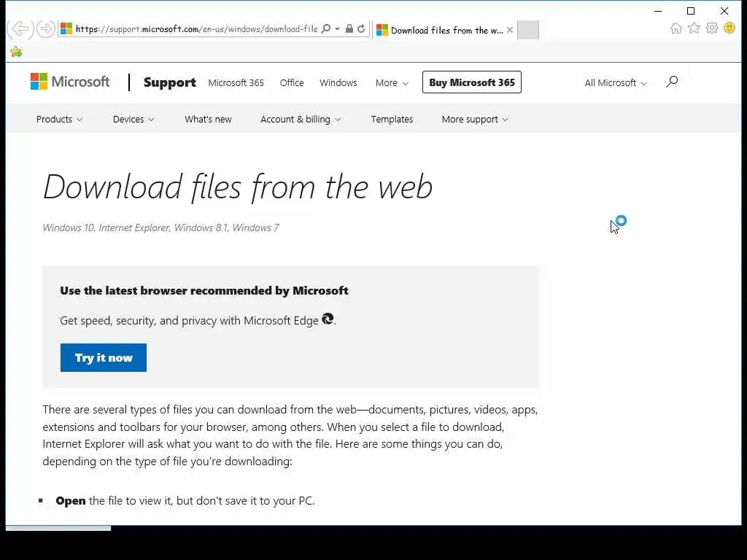Screen dimensions: 747x560
Task: Open the Home page icon
Action: 676,28
